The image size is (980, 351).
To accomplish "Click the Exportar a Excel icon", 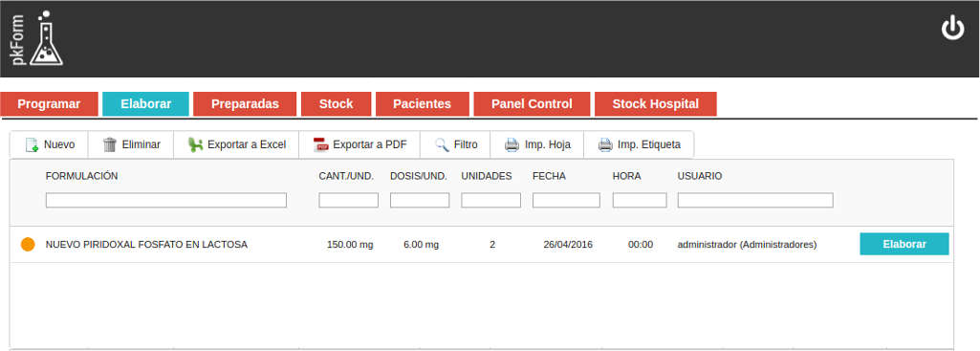I will tap(196, 145).
